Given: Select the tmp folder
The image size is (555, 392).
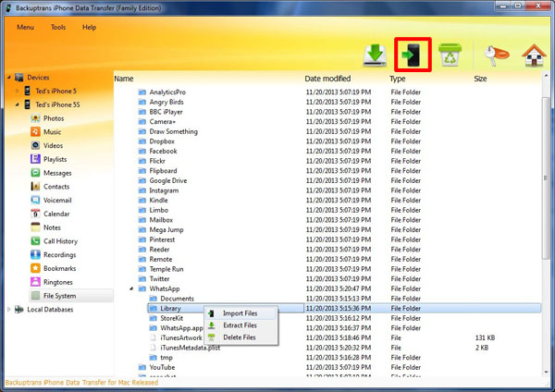Looking at the screenshot, I should tap(166, 358).
